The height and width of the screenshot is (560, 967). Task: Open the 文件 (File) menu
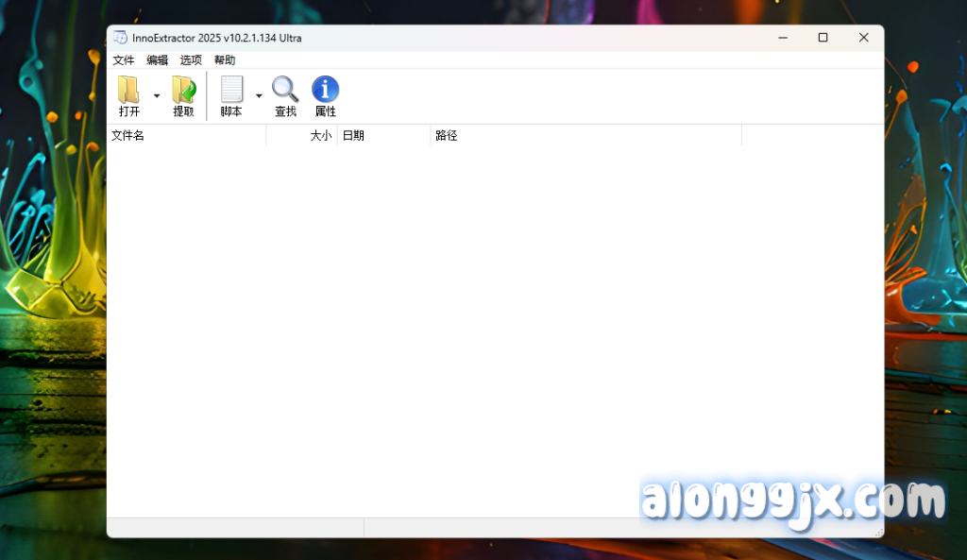coord(124,60)
